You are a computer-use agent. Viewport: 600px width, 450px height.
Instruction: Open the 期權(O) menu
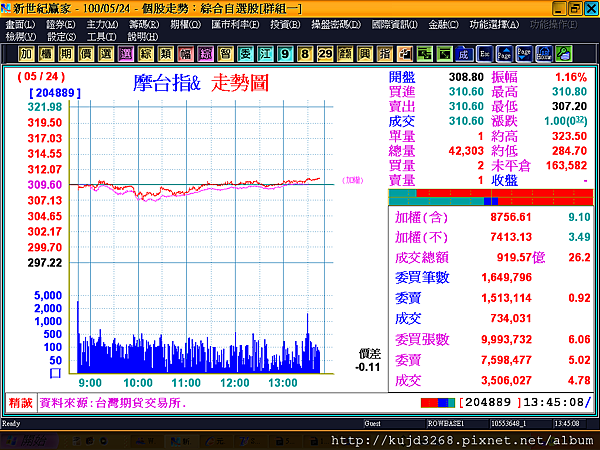click(186, 25)
